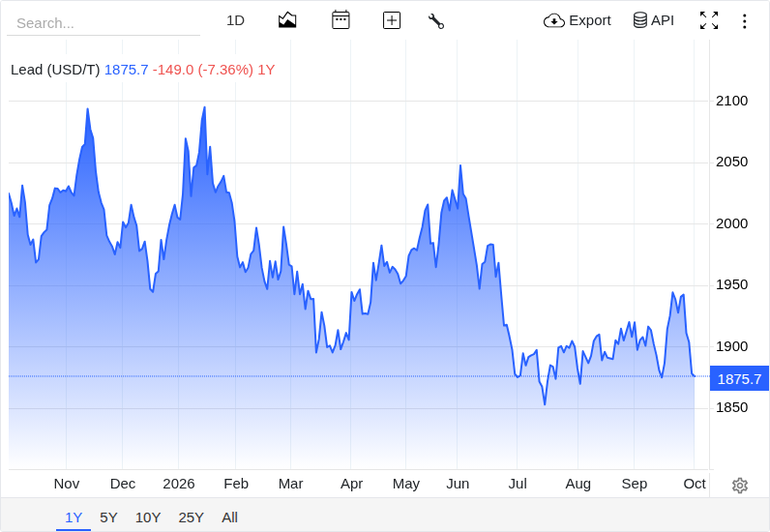Click the Feb x-axis label
The image size is (770, 532).
pos(236,484)
